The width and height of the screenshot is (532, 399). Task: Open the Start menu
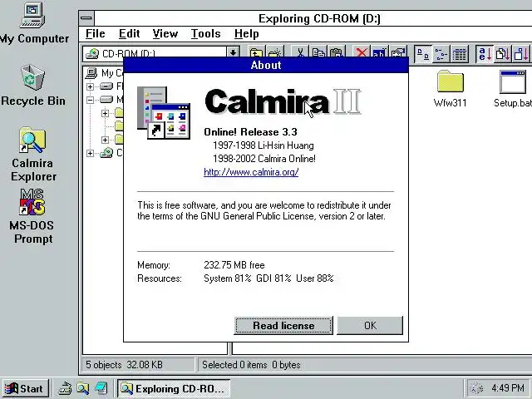pos(25,388)
